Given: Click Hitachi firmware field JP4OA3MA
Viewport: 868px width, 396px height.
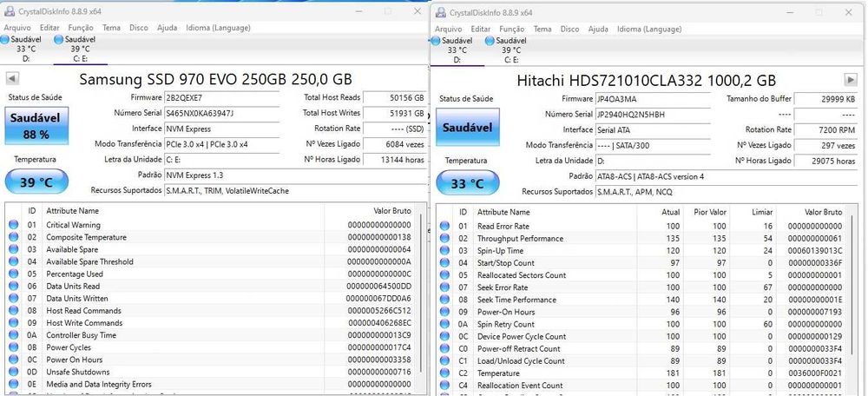Looking at the screenshot, I should 653,99.
